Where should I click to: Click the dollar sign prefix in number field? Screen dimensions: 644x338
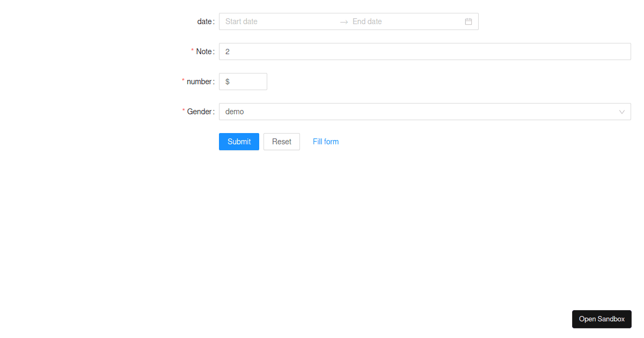tap(226, 81)
